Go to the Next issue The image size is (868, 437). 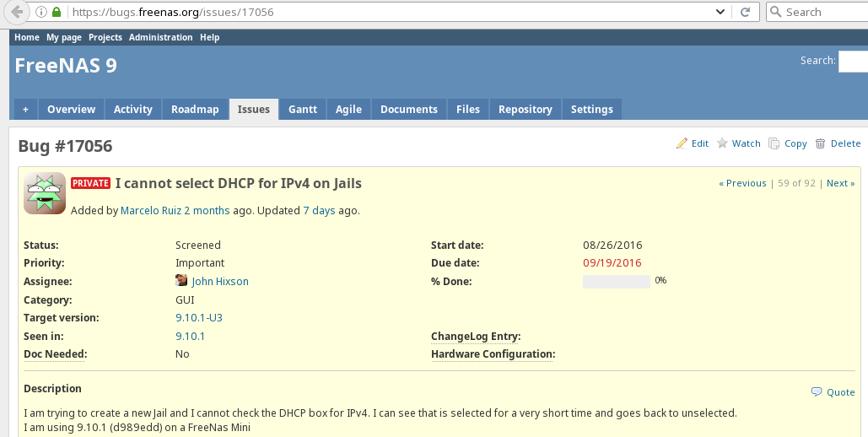pyautogui.click(x=840, y=183)
